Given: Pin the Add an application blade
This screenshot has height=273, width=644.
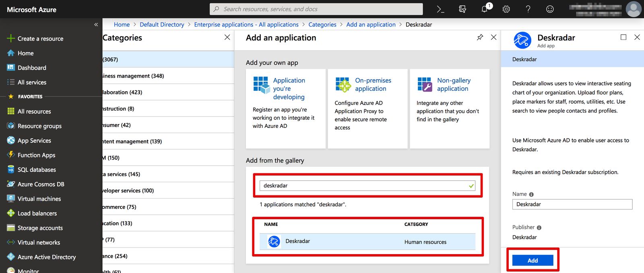Looking at the screenshot, I should (480, 37).
